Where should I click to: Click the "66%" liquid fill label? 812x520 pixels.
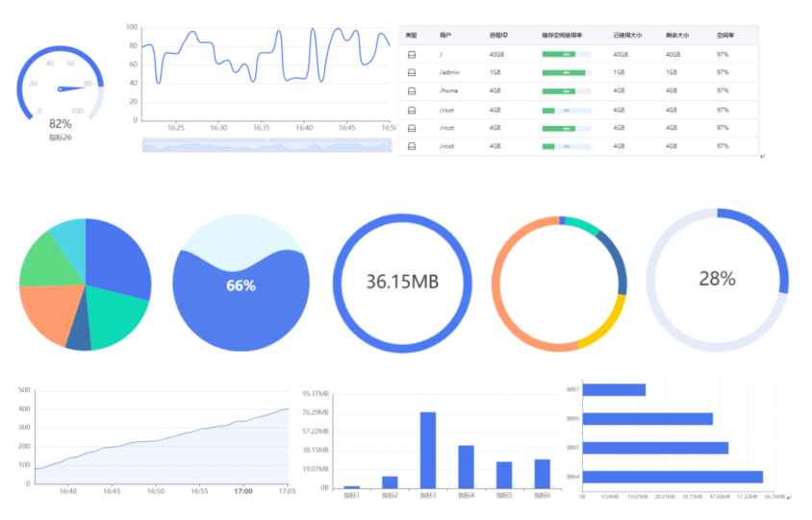point(241,285)
